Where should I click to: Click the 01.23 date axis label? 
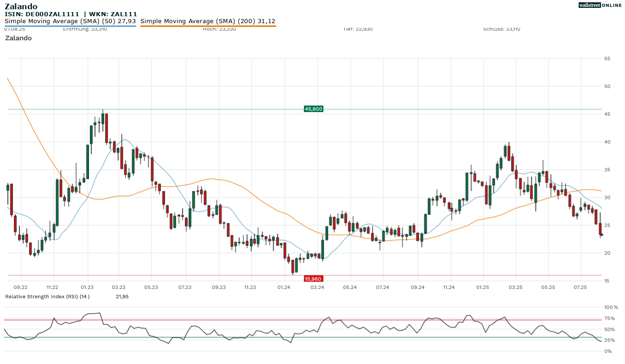(87, 288)
